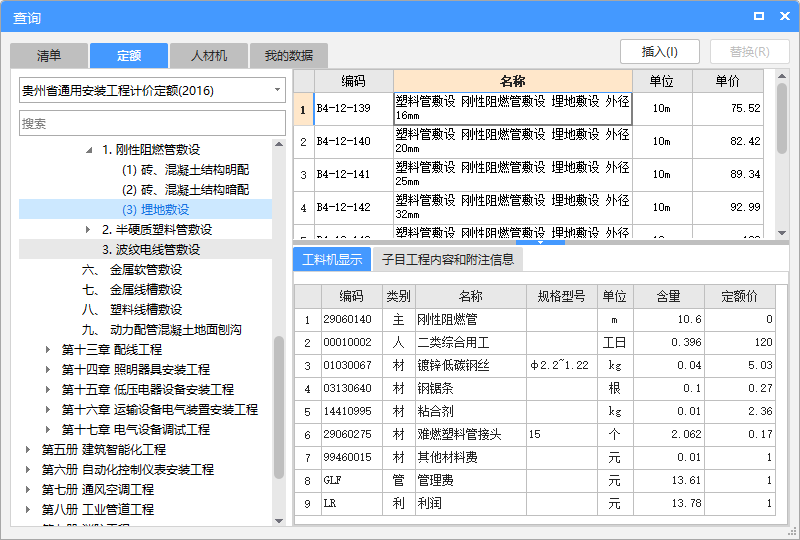Select 七、金属线槽敷设 tree item
Screen dimensions: 800x540
tap(132, 289)
